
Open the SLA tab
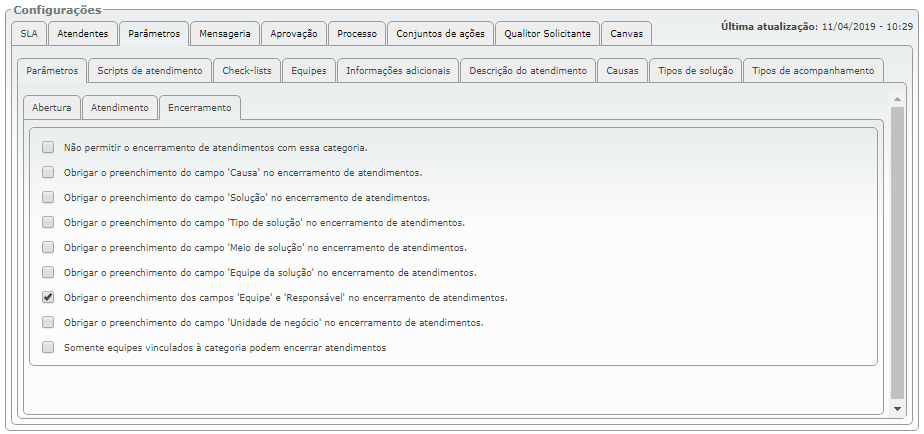(x=28, y=34)
